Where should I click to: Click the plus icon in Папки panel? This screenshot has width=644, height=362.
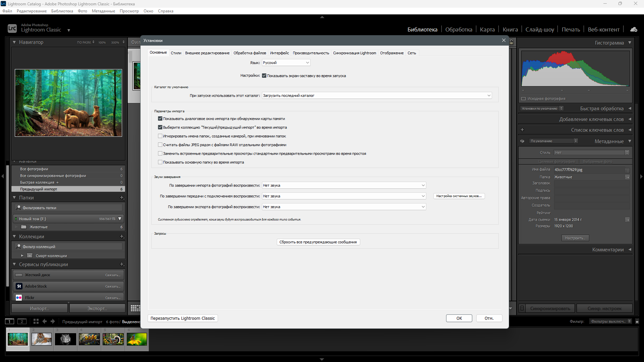pos(122,198)
